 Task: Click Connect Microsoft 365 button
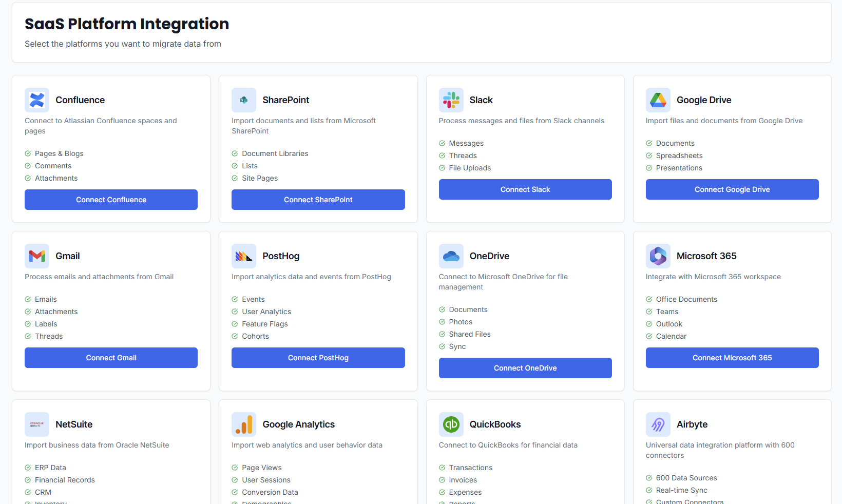(x=732, y=358)
